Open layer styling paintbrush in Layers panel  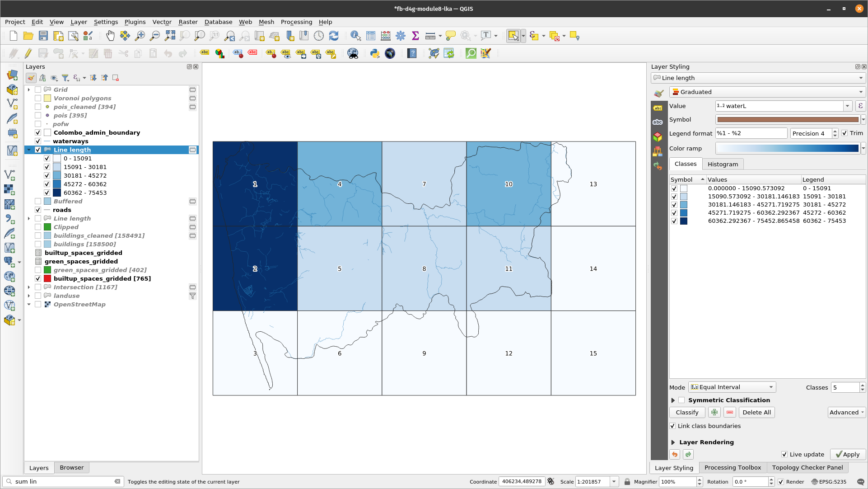tap(31, 78)
